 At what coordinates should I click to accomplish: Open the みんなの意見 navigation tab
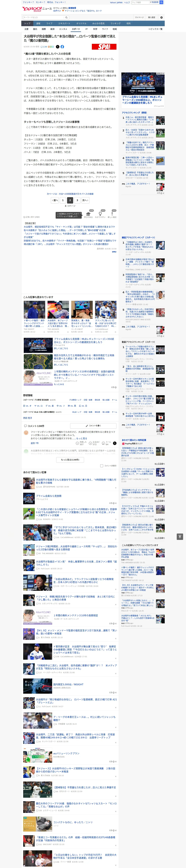click(x=99, y=24)
